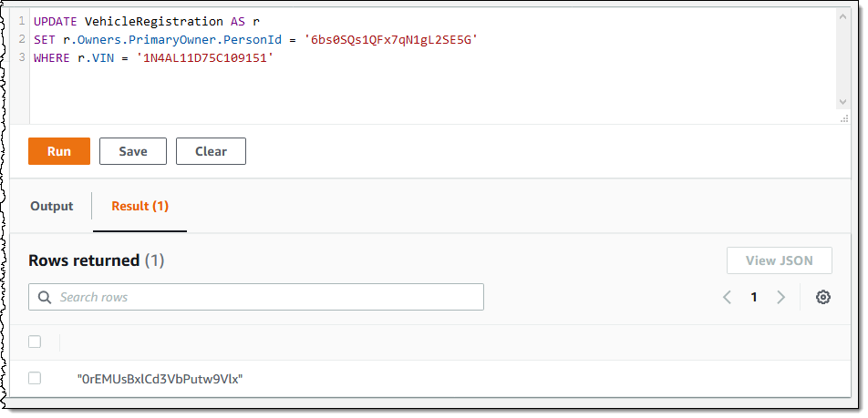
Task: Focus the Search rows field
Action: (x=264, y=297)
